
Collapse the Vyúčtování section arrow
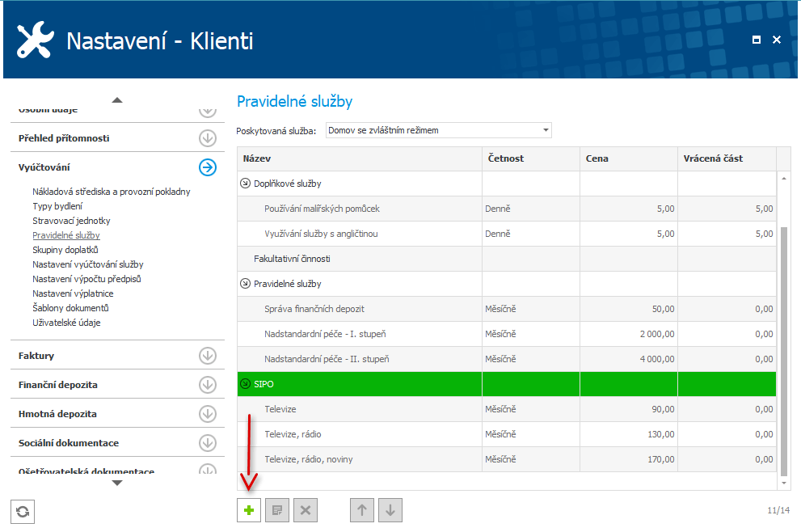208,167
